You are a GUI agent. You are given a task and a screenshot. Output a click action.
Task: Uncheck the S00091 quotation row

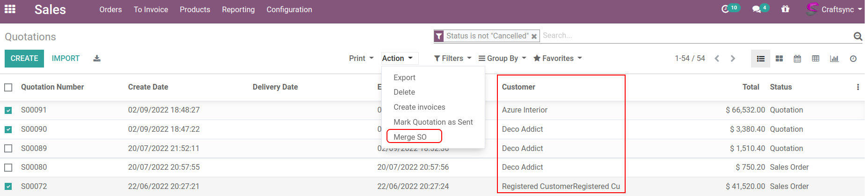pyautogui.click(x=8, y=110)
